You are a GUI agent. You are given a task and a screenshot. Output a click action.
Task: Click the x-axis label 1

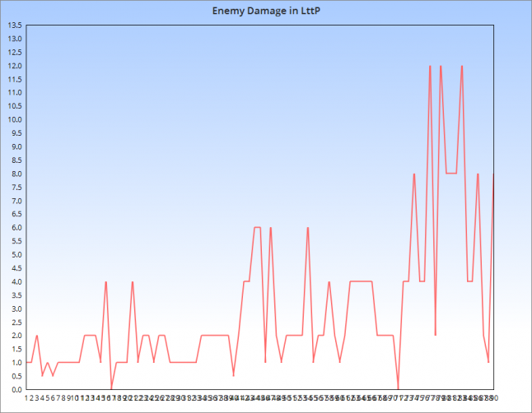(27, 398)
